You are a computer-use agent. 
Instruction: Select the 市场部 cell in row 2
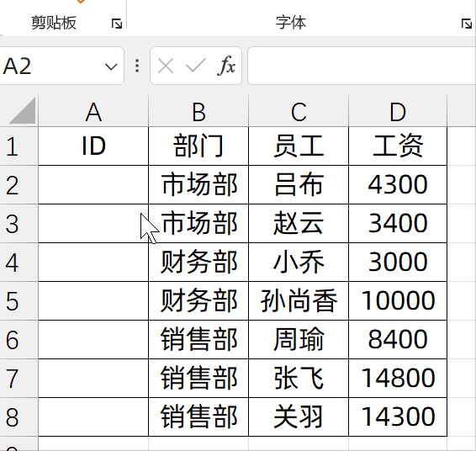coord(198,184)
